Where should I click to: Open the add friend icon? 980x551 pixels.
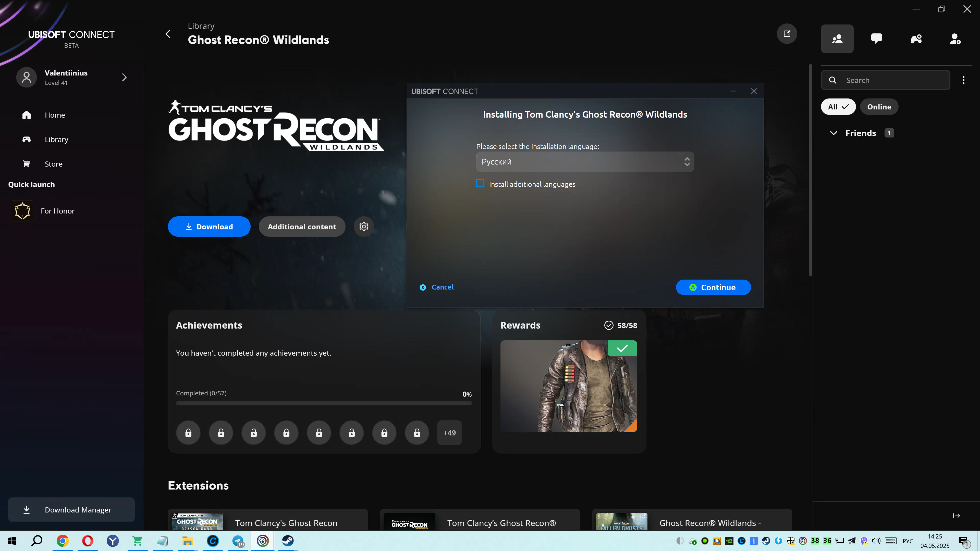click(x=955, y=39)
